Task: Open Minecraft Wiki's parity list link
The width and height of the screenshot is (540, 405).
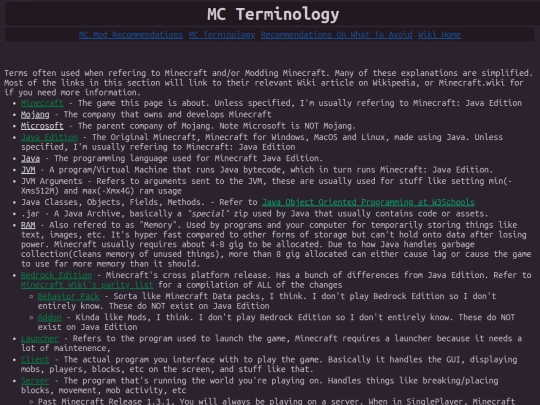Action: [x=87, y=285]
